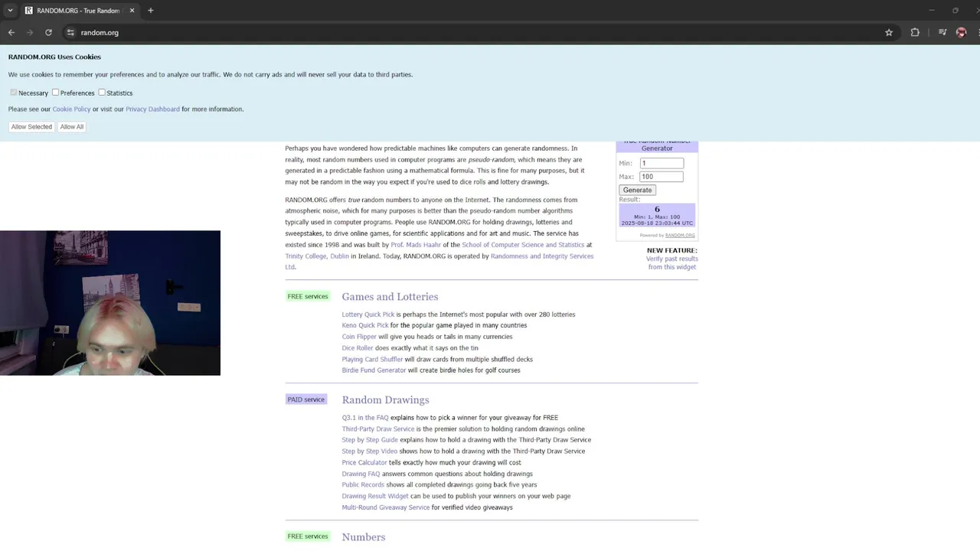Toggle the Preferences cookie checkbox
The width and height of the screenshot is (980, 551).
pyautogui.click(x=56, y=93)
